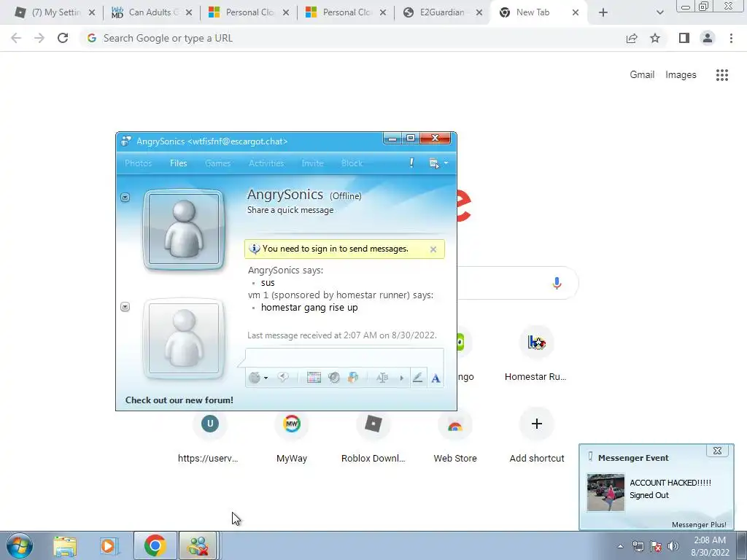
Task: Click the share page icon in omnibox
Action: [632, 38]
